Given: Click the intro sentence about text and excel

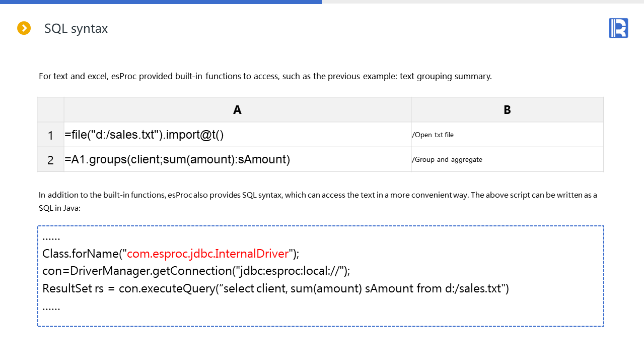Looking at the screenshot, I should click(265, 77).
